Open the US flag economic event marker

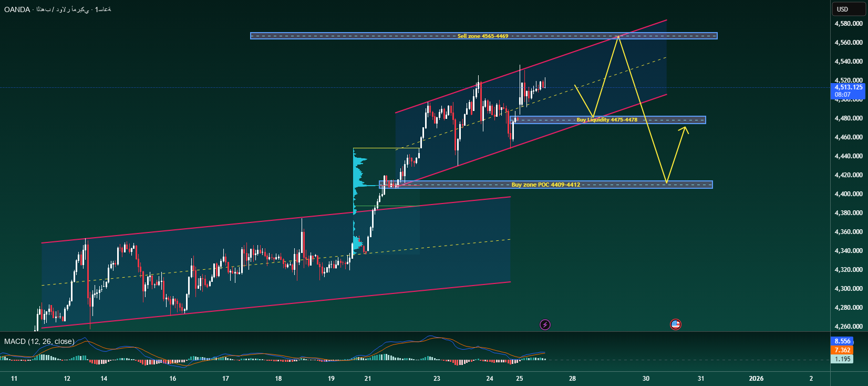click(x=676, y=324)
